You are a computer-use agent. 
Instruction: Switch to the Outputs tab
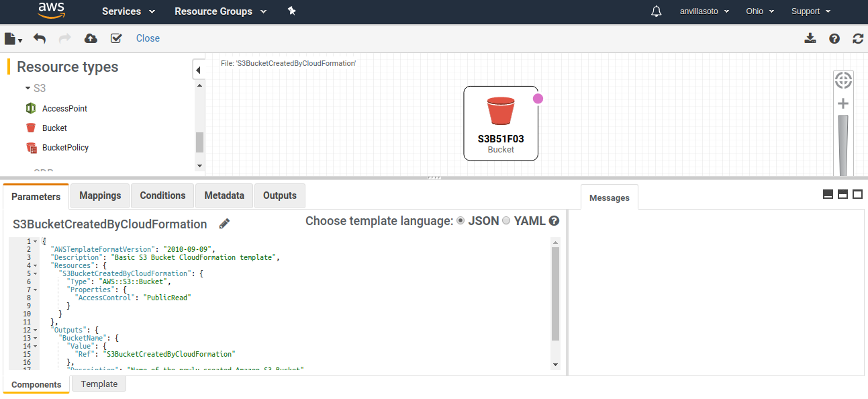(x=280, y=195)
